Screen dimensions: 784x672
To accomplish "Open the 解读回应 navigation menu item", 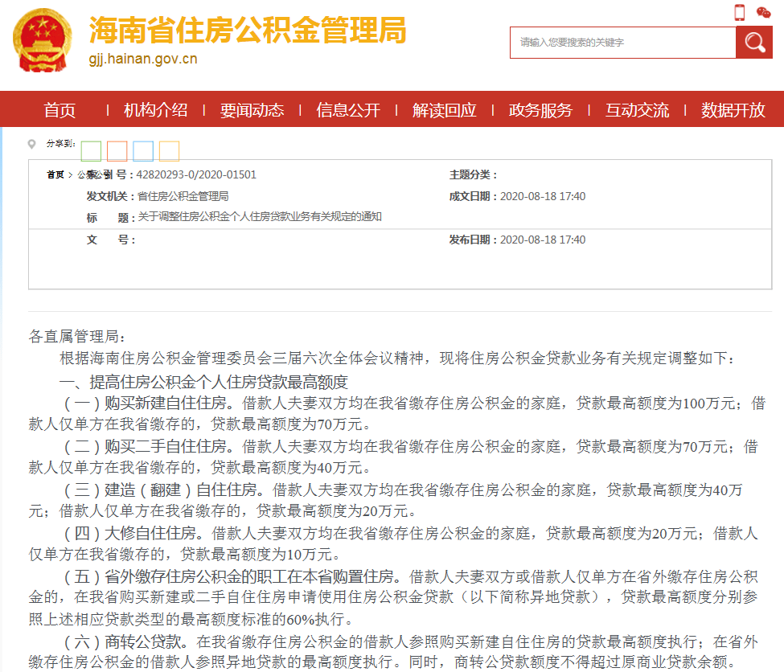I will [445, 110].
